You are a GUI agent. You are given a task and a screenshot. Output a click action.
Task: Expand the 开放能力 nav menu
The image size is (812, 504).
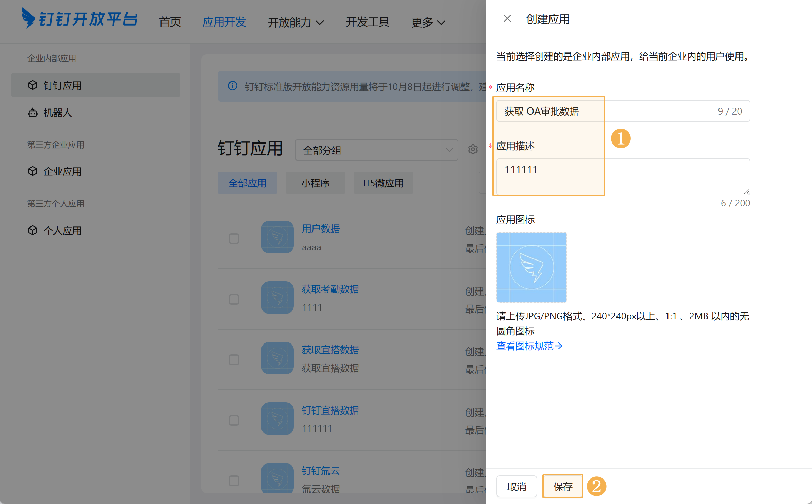(x=295, y=22)
